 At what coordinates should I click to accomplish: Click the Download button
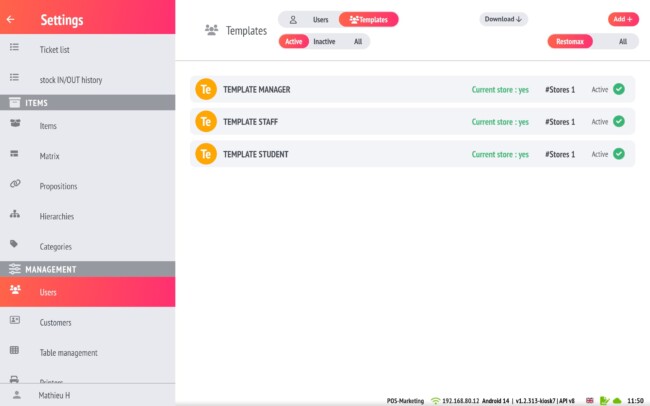click(x=503, y=19)
